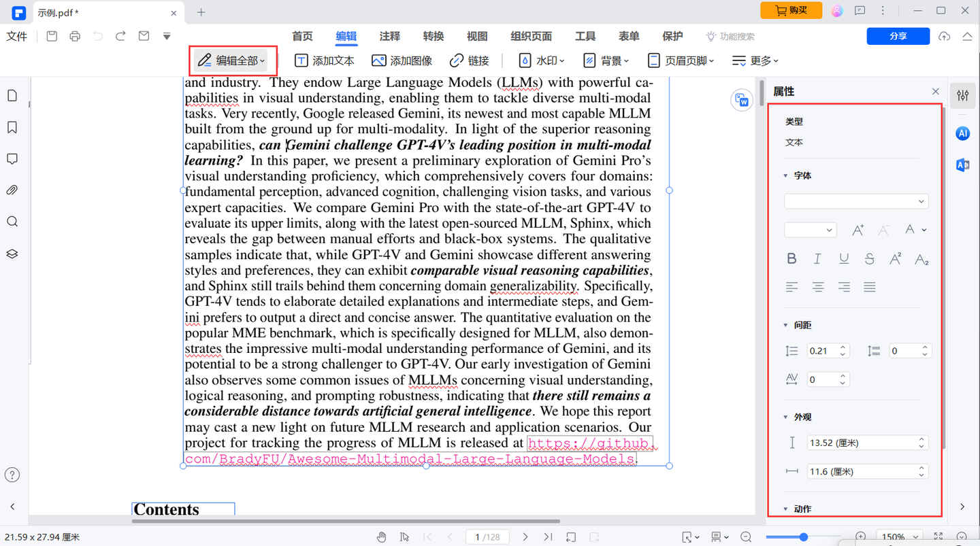The height and width of the screenshot is (546, 980).
Task: Click the line spacing field showing 0.21
Action: click(x=828, y=351)
